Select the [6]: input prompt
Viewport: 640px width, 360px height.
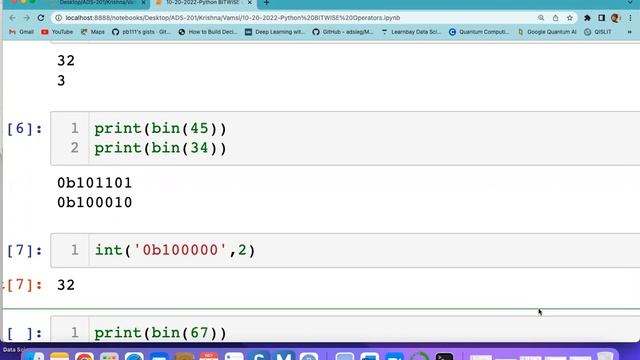coord(24,129)
